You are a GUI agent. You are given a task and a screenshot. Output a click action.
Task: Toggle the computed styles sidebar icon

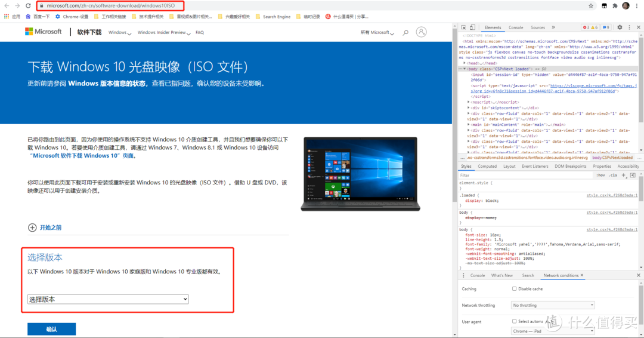(x=633, y=175)
